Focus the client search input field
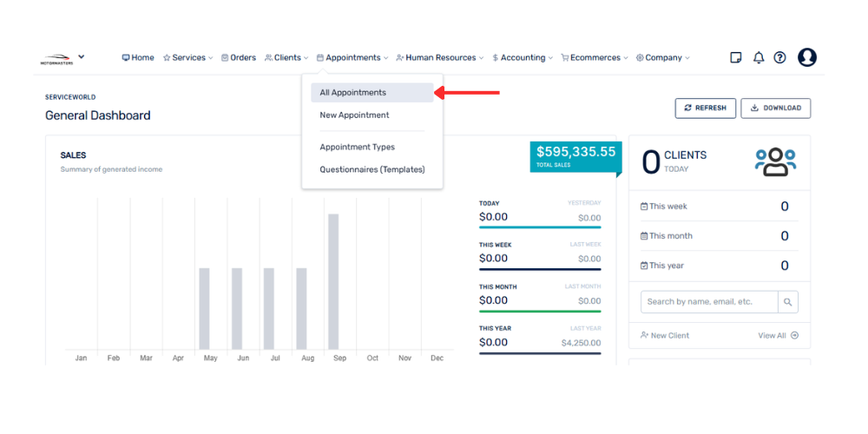Viewport: 868px width, 434px height. pos(709,302)
